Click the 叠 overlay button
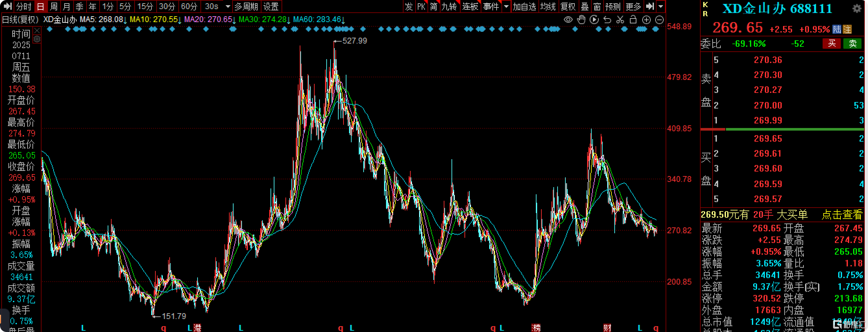This screenshot has width=868, height=332. click(x=585, y=6)
